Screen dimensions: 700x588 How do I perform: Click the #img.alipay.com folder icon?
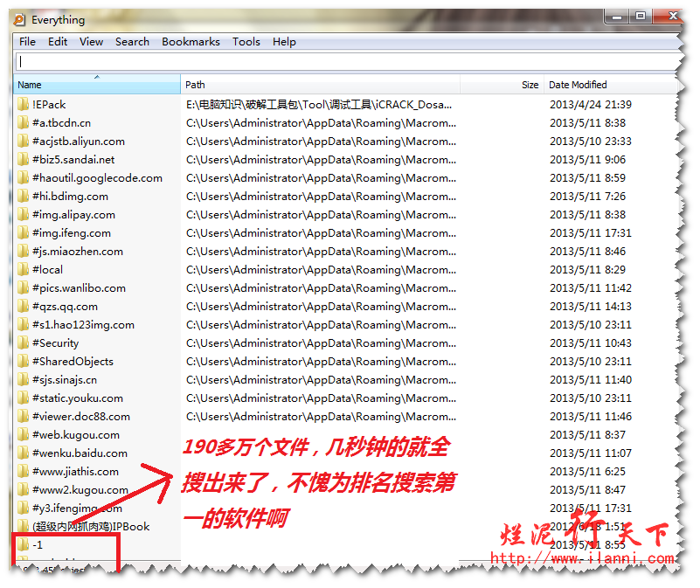(x=24, y=214)
